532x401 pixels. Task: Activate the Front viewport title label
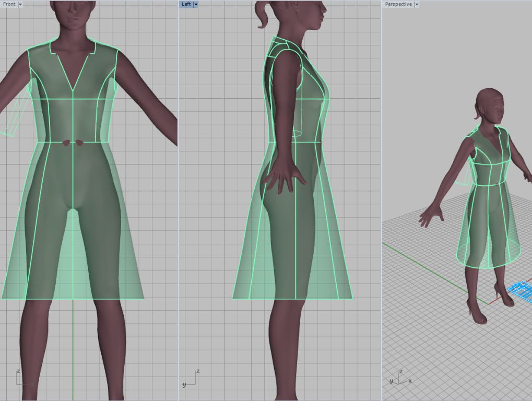(9, 4)
